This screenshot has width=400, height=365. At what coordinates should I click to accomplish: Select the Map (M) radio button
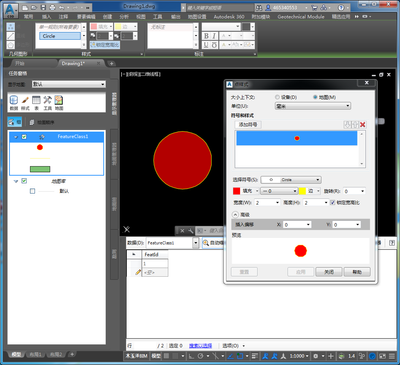point(315,97)
